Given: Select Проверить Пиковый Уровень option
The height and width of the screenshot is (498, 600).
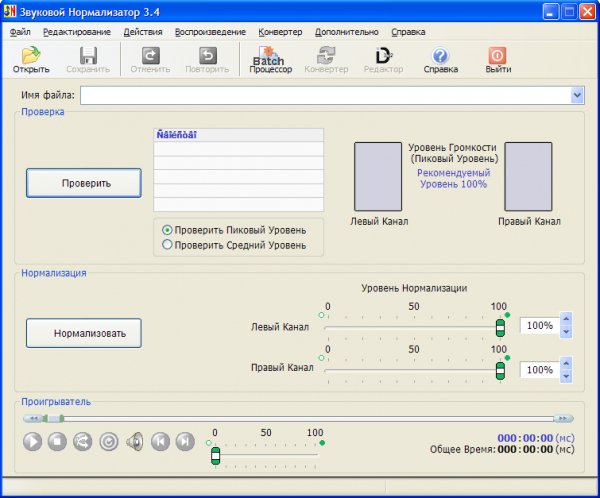Looking at the screenshot, I should pyautogui.click(x=234, y=230).
